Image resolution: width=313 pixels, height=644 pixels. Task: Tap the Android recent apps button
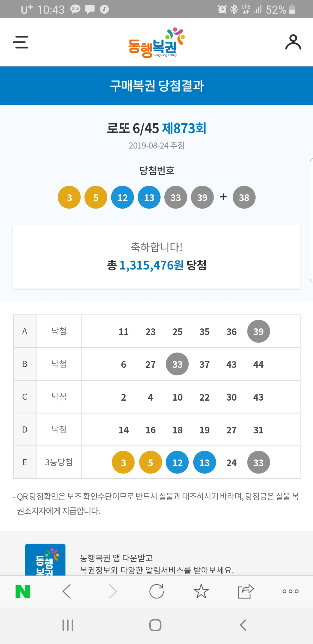[x=68, y=625]
